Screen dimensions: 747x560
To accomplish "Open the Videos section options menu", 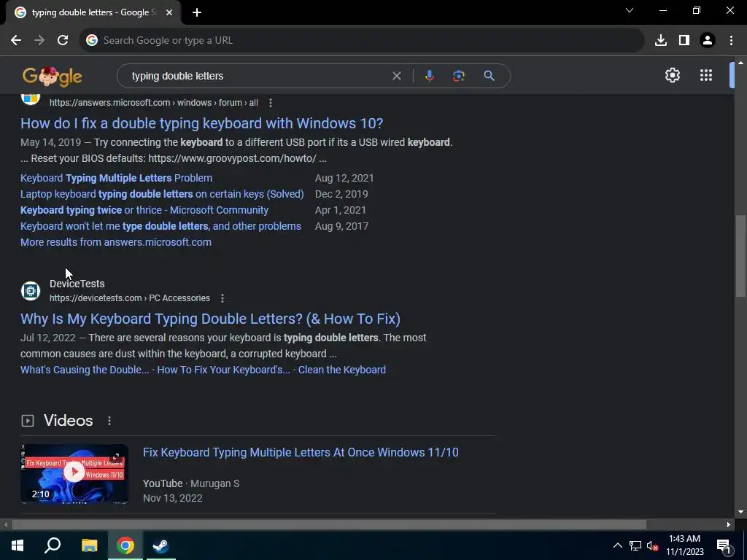I will click(109, 421).
